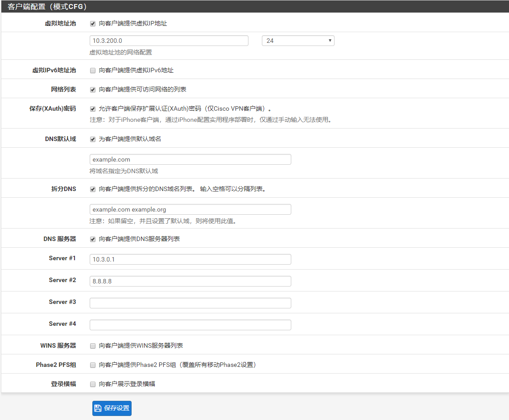Select the Server #1 field showing 10.3.0.1

(190, 259)
